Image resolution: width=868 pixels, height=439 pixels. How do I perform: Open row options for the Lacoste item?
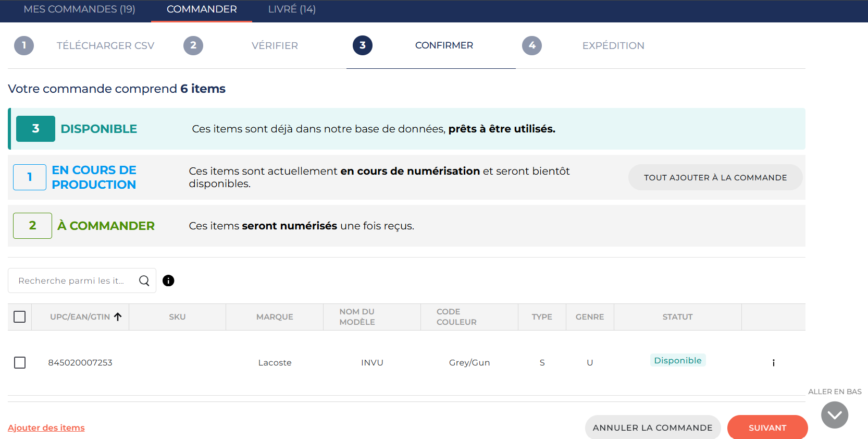coord(773,363)
